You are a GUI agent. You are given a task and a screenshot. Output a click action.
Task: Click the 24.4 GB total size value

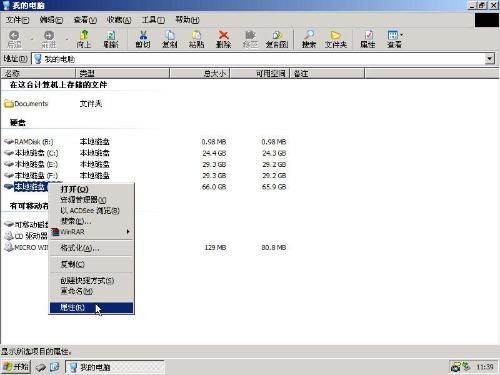[x=214, y=153]
